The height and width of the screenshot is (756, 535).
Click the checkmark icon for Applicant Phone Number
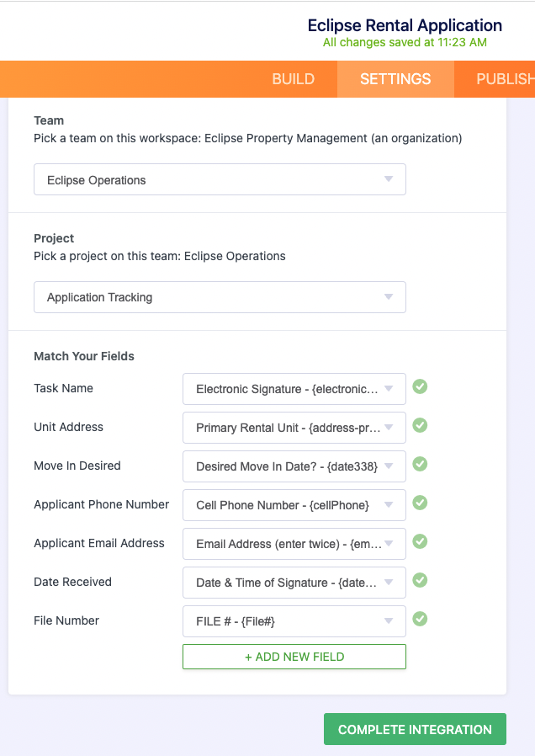coord(420,503)
